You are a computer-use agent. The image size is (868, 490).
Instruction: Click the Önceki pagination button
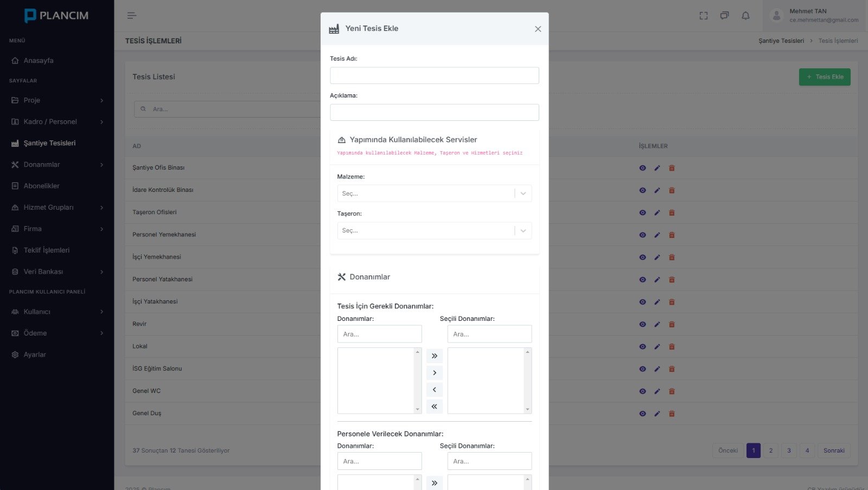[728, 450]
